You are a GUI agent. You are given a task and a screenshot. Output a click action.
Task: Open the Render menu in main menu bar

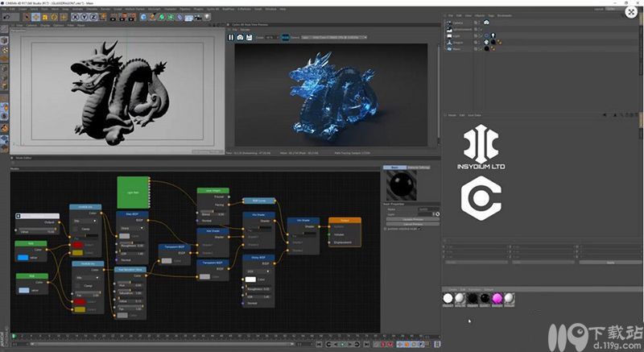(105, 9)
